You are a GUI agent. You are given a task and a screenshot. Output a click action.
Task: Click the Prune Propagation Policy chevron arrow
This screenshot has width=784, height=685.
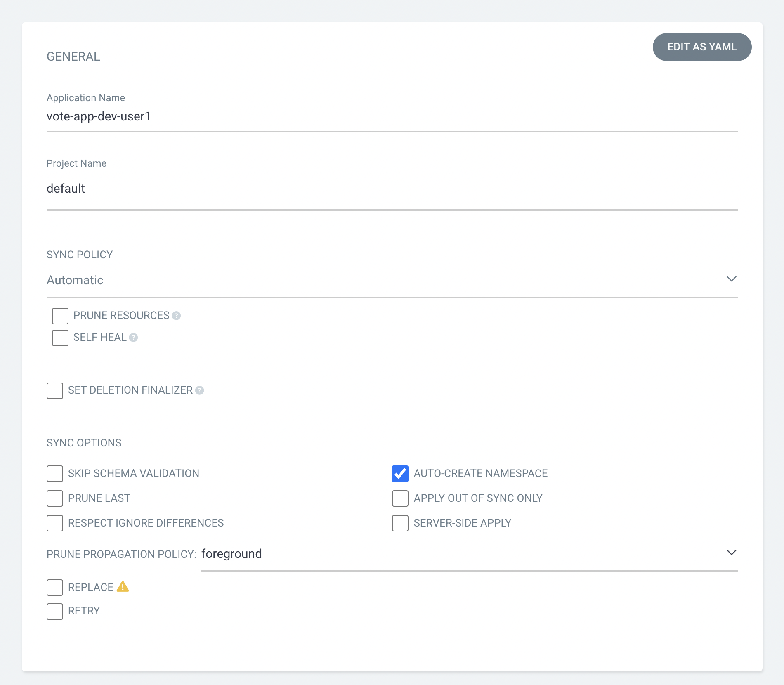coord(731,553)
